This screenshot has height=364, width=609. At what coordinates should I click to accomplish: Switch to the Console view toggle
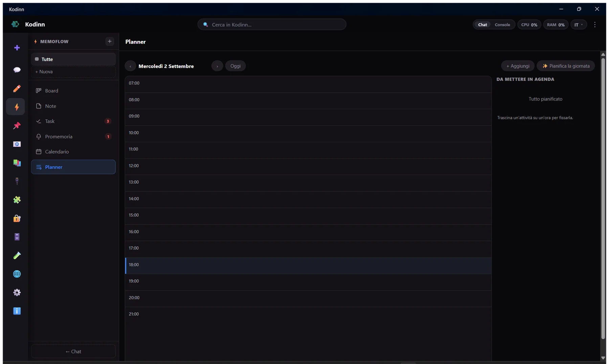pos(502,25)
